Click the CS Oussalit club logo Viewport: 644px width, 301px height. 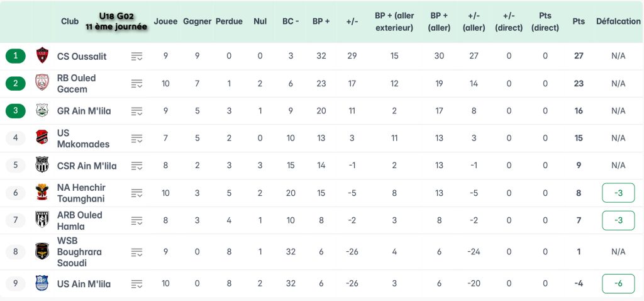pos(42,55)
